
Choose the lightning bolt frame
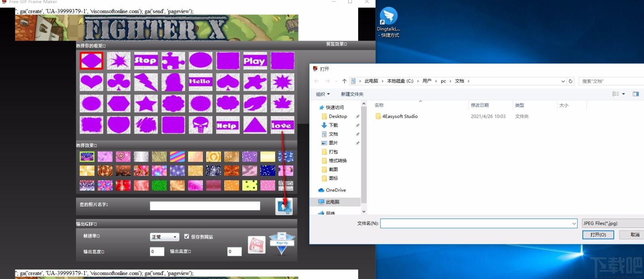point(146,82)
